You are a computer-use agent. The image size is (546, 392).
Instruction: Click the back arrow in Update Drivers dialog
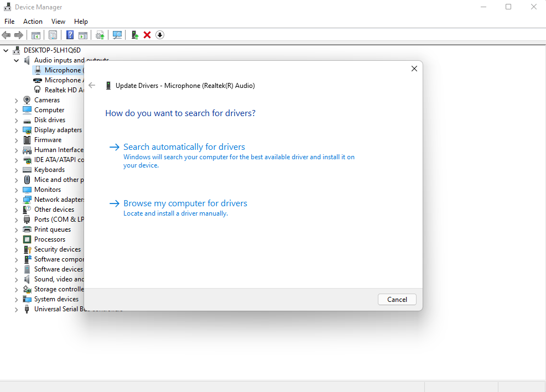click(92, 85)
